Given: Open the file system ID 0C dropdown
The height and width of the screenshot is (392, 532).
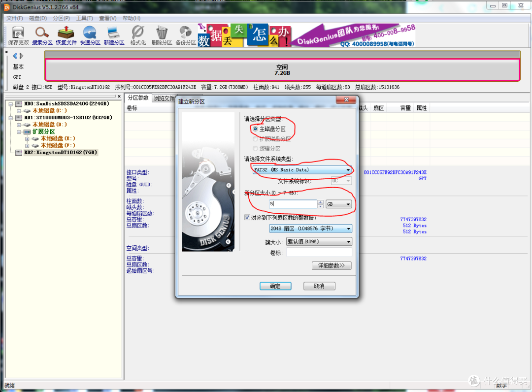Looking at the screenshot, I should click(341, 181).
